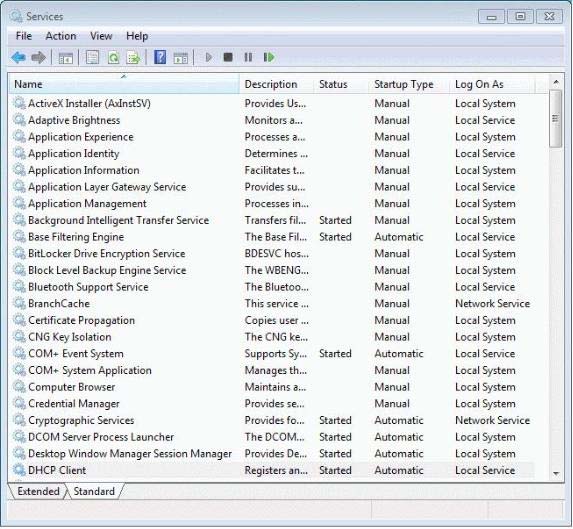Sort by the Name column header
This screenshot has width=573, height=529.
pos(124,84)
